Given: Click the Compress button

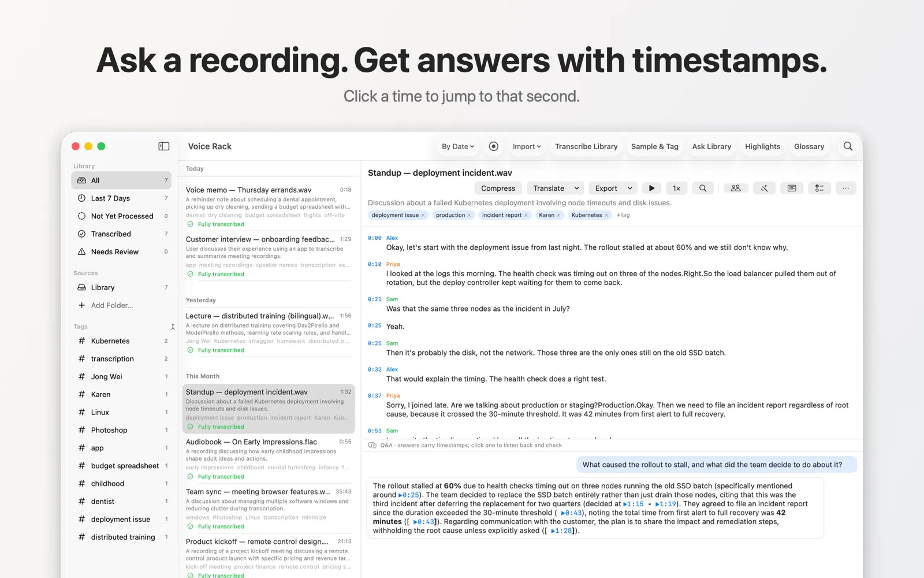Looking at the screenshot, I should click(498, 188).
